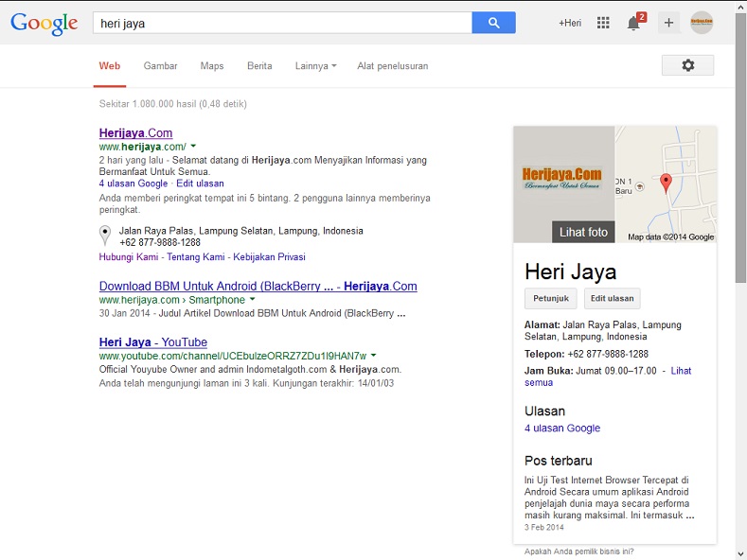Expand the Lainnya dropdown menu
Image resolution: width=747 pixels, height=560 pixels.
point(315,66)
